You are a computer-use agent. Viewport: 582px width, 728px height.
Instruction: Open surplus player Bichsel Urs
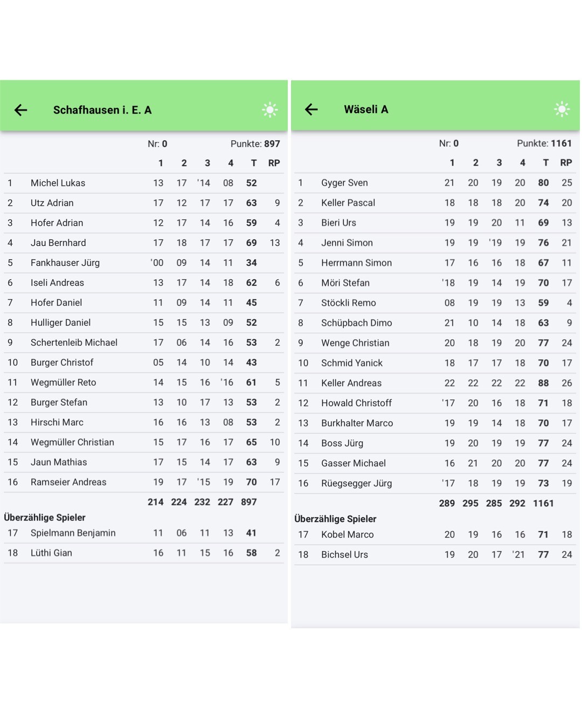pyautogui.click(x=344, y=554)
